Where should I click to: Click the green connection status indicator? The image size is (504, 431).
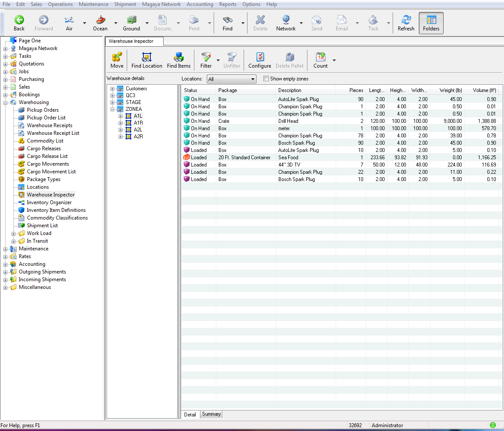[493, 425]
